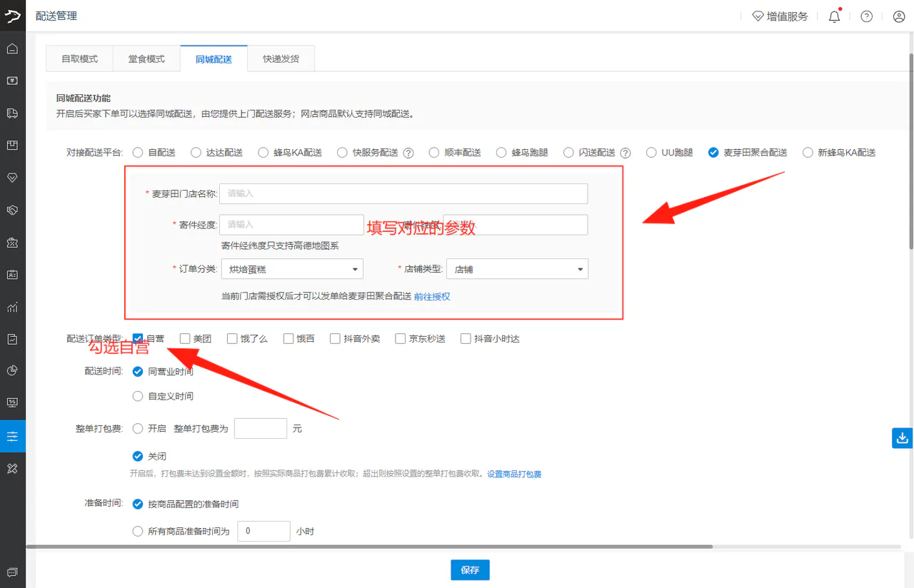Click help icon beside 快服务配送
This screenshot has height=588, width=914.
(x=408, y=153)
